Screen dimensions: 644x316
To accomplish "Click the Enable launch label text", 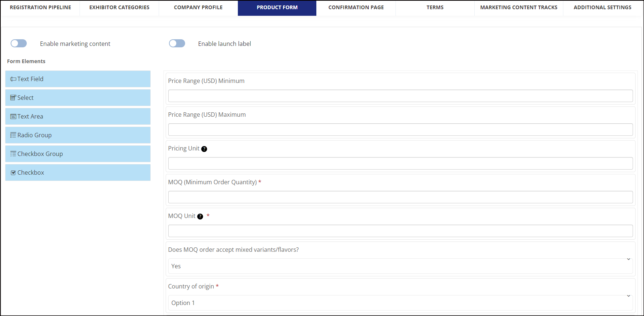I will [x=225, y=44].
